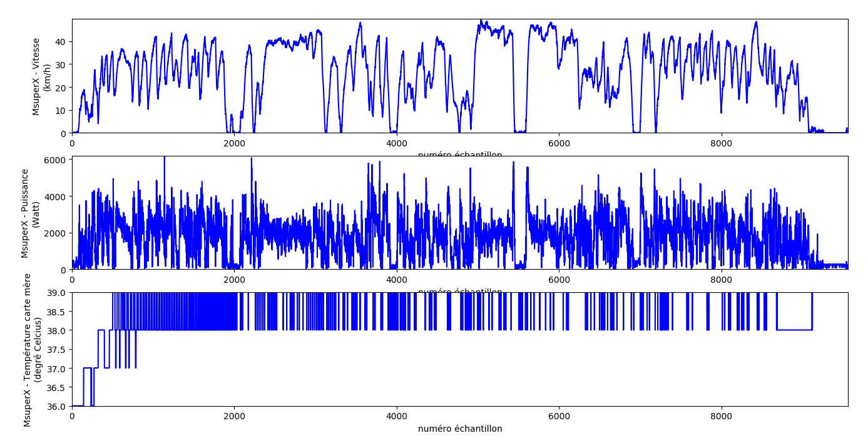The image size is (868, 443).
Task: Pick the 4000 tick on the Puissance y-axis
Action: point(57,196)
